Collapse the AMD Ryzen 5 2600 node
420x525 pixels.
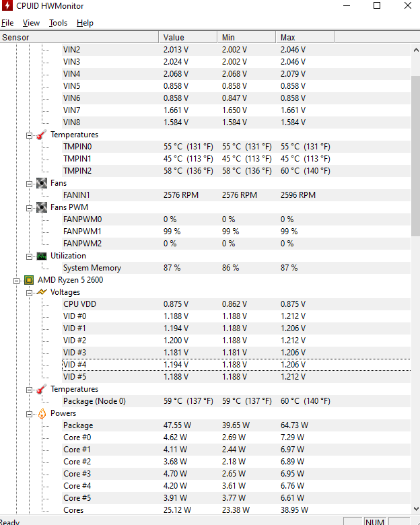coord(16,281)
